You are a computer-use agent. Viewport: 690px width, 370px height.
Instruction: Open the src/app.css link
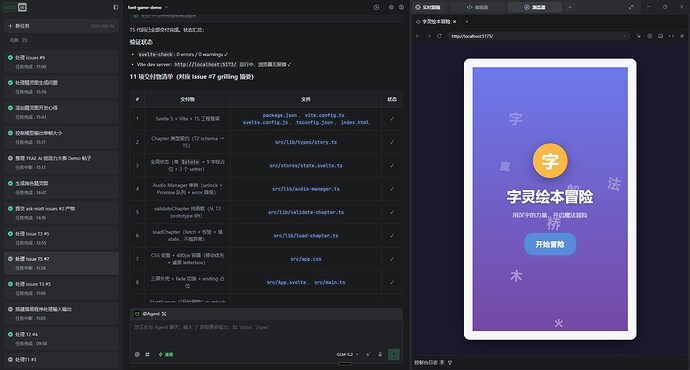click(x=306, y=259)
